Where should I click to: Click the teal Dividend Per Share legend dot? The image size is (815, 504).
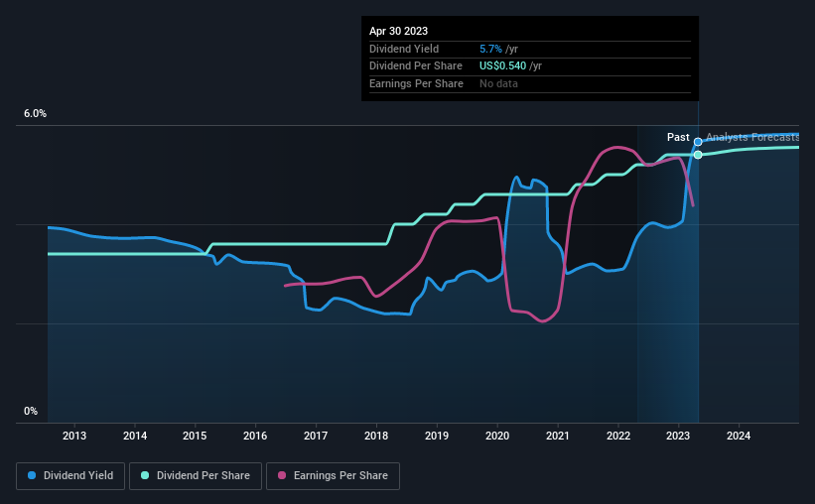145,475
